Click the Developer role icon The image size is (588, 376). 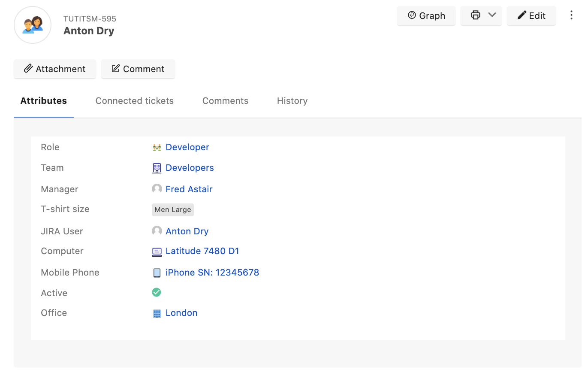[x=157, y=148]
